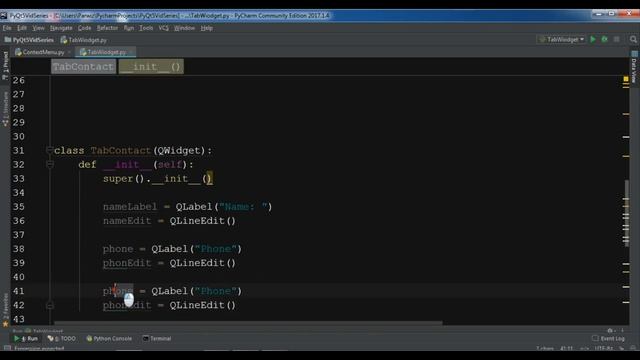
Task: Open the Help menu
Action: click(x=207, y=28)
